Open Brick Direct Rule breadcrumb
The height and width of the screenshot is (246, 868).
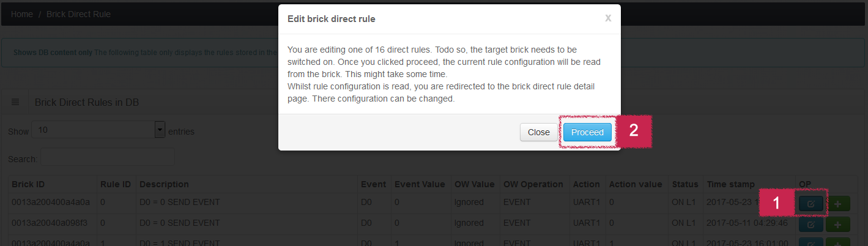(x=78, y=13)
